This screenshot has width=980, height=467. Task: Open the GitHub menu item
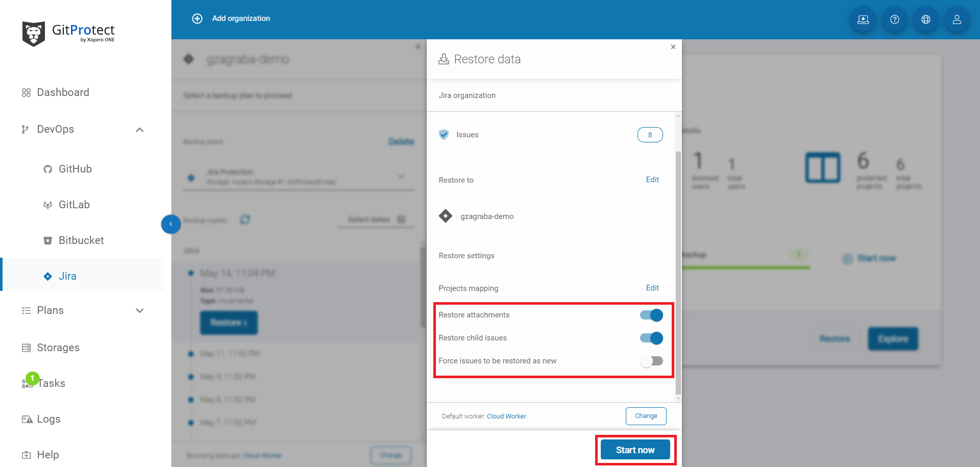[75, 169]
